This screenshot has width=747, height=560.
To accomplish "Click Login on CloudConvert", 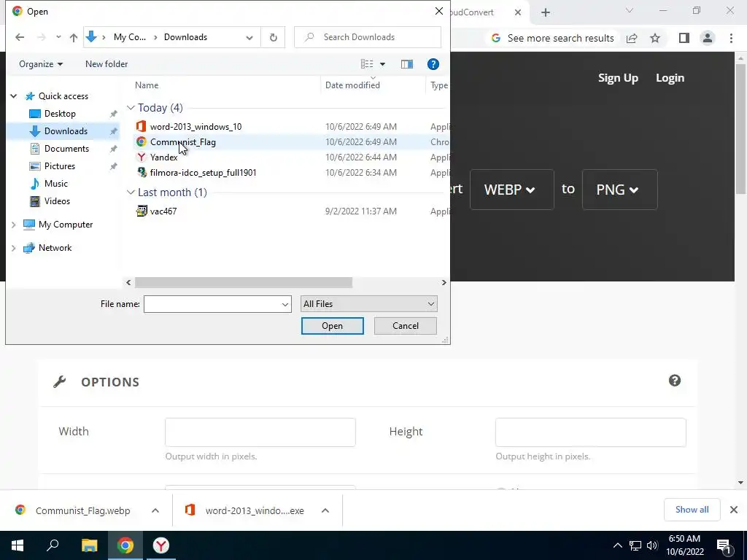I will click(x=670, y=77).
